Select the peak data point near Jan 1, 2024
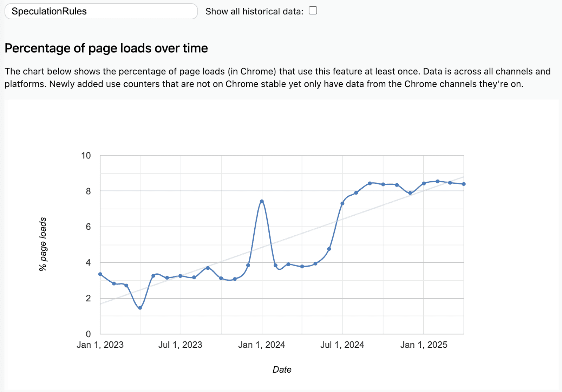The height and width of the screenshot is (392, 562). [261, 201]
